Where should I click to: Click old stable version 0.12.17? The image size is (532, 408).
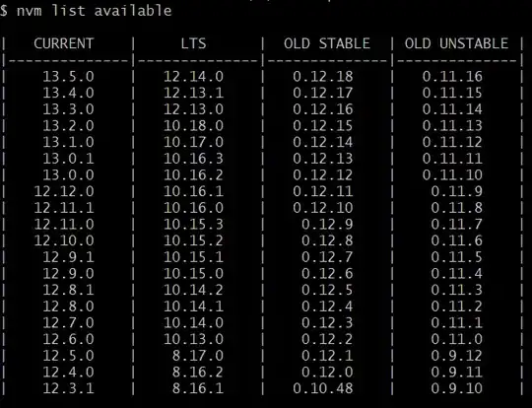tap(323, 93)
